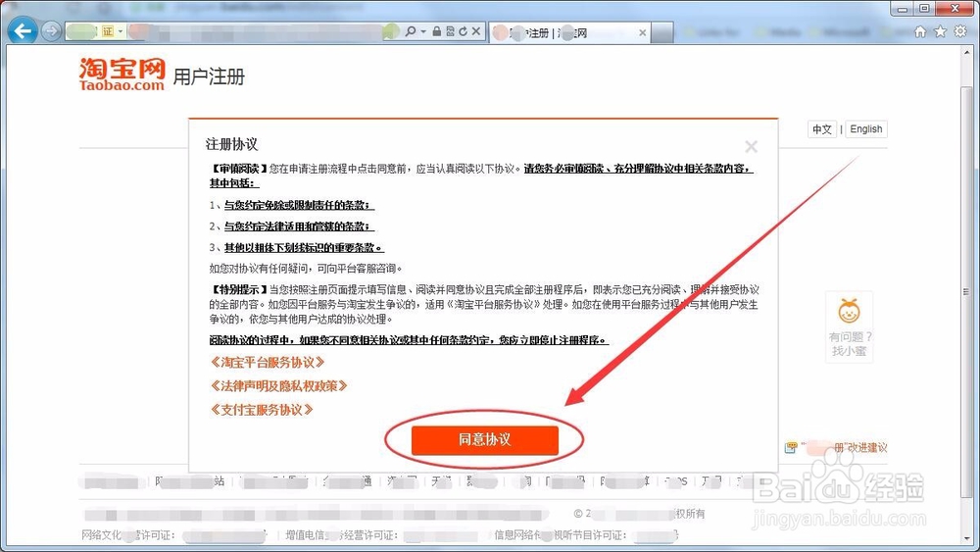Click the 注册协议 dialog title text

pyautogui.click(x=232, y=144)
